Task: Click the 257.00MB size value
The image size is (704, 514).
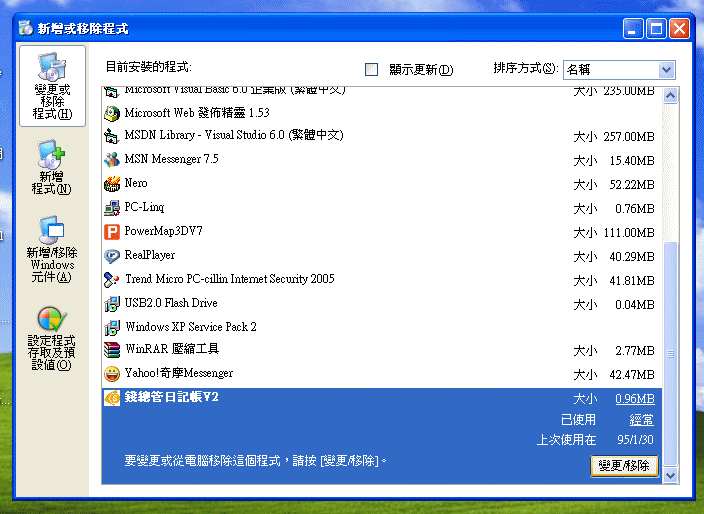Action: pos(629,136)
